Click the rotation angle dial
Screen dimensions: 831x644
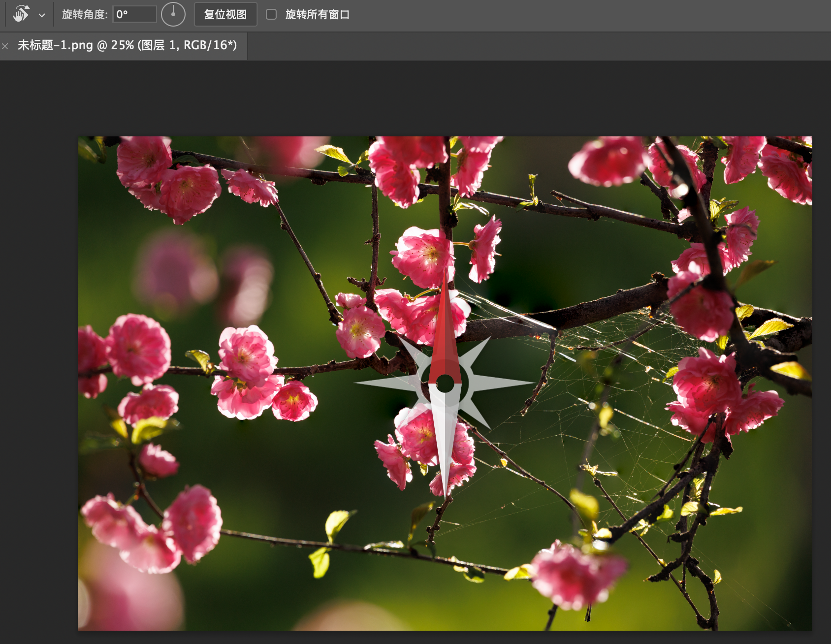pos(173,14)
